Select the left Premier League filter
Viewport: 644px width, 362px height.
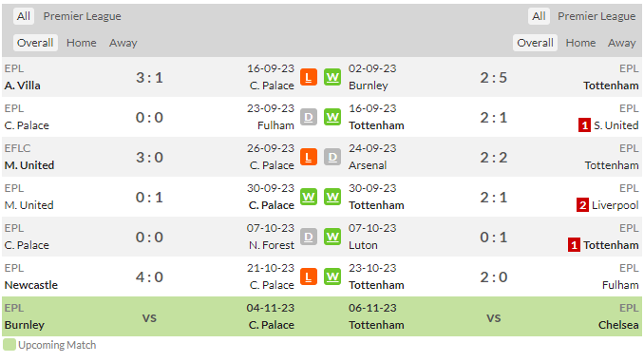point(82,16)
